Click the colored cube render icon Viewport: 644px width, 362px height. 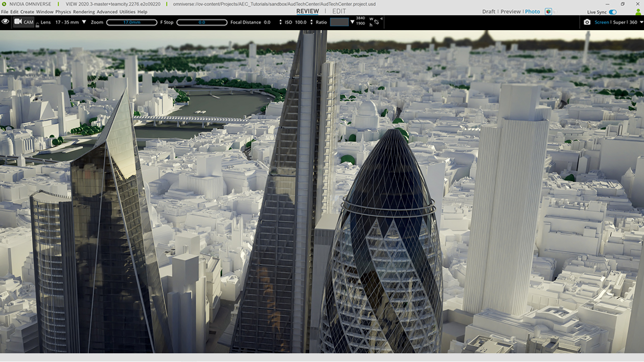(548, 11)
